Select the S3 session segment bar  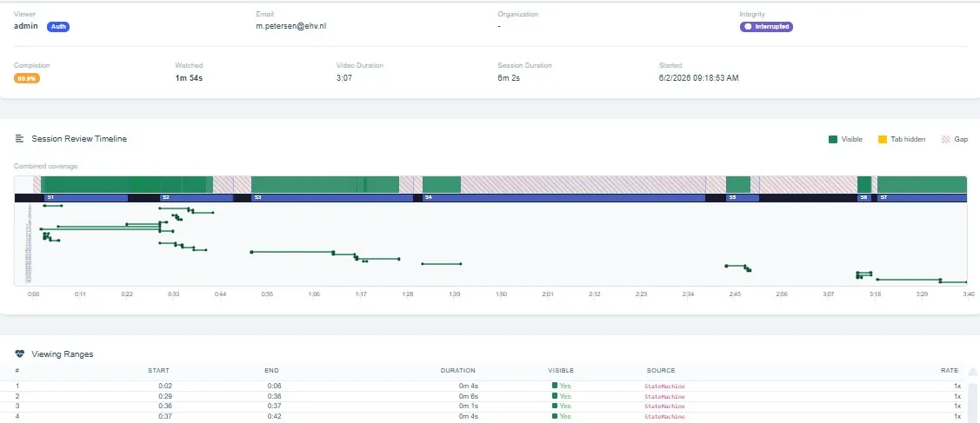332,198
